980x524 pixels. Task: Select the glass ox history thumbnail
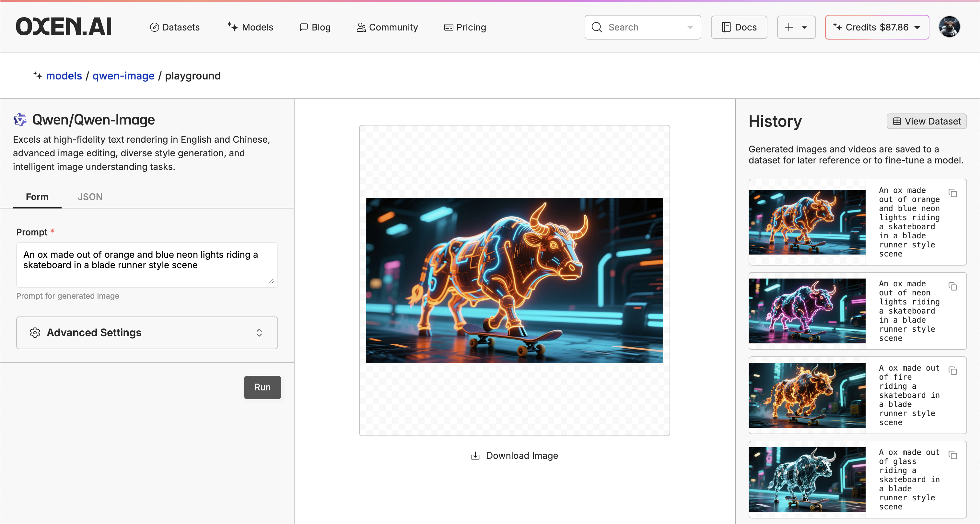tap(807, 479)
